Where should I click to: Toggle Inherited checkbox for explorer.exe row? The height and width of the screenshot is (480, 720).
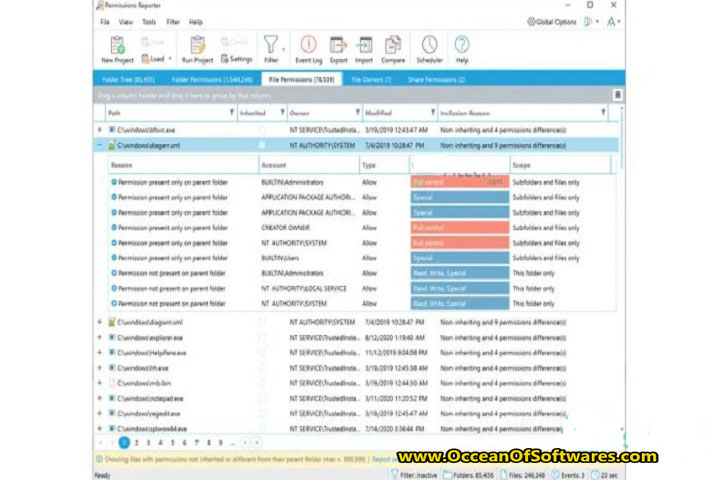pos(262,338)
